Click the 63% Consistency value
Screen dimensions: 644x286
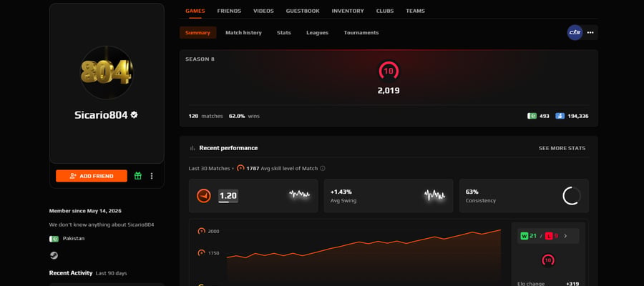471,192
